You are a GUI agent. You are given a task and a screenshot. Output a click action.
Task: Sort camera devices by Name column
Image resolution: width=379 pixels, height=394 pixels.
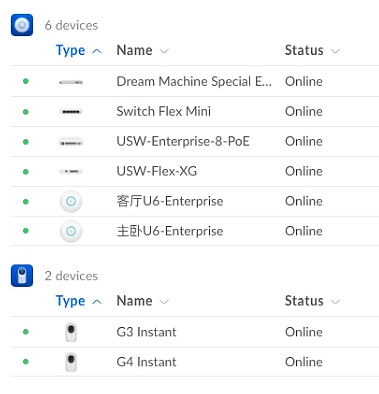pos(143,301)
